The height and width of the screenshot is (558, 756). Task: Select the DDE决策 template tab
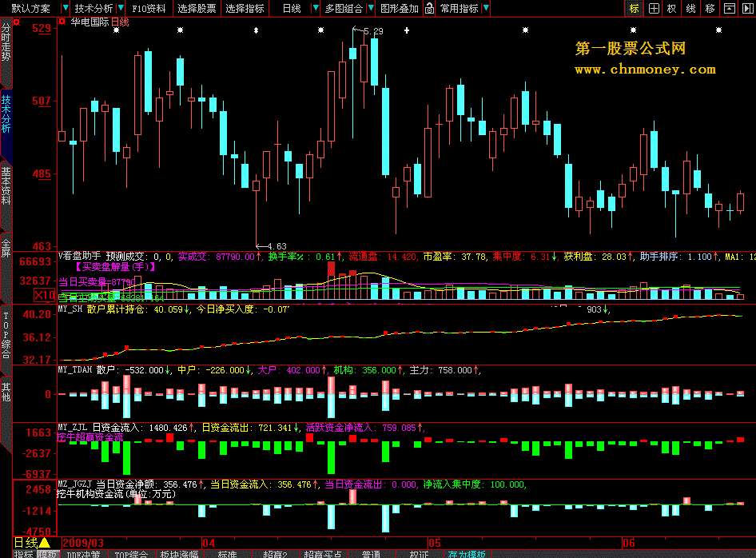click(83, 554)
